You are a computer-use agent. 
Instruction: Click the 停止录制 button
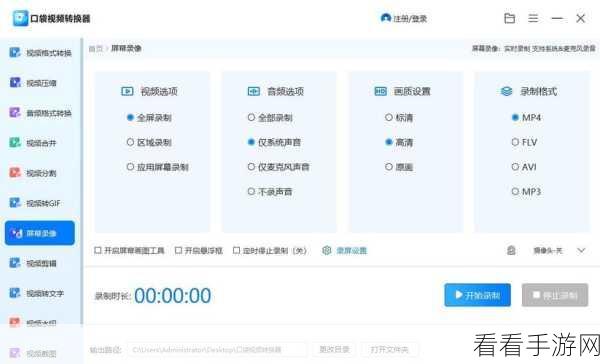point(555,295)
